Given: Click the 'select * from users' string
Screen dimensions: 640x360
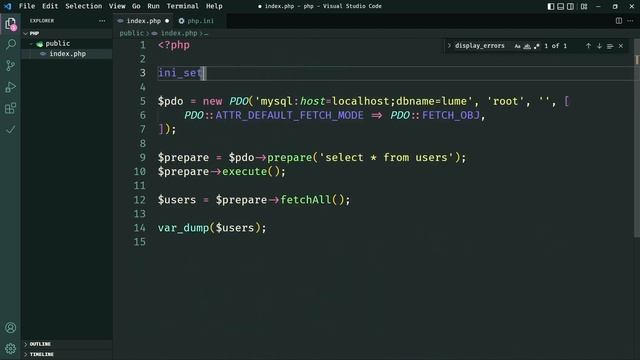Looking at the screenshot, I should pyautogui.click(x=386, y=158).
